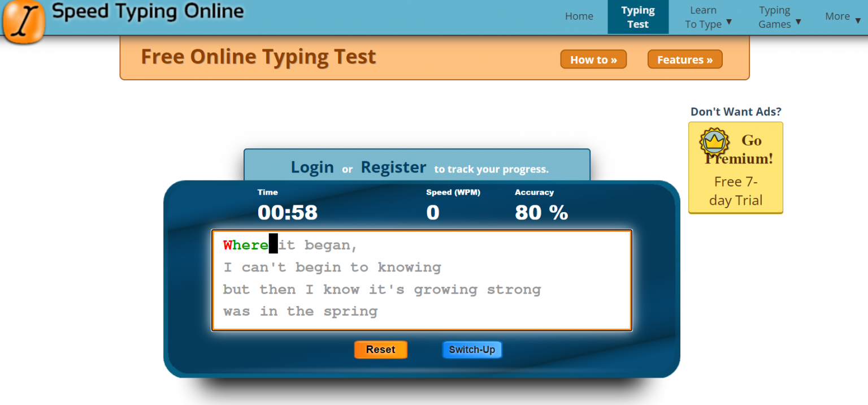Click inside the typing text area

pos(421,280)
